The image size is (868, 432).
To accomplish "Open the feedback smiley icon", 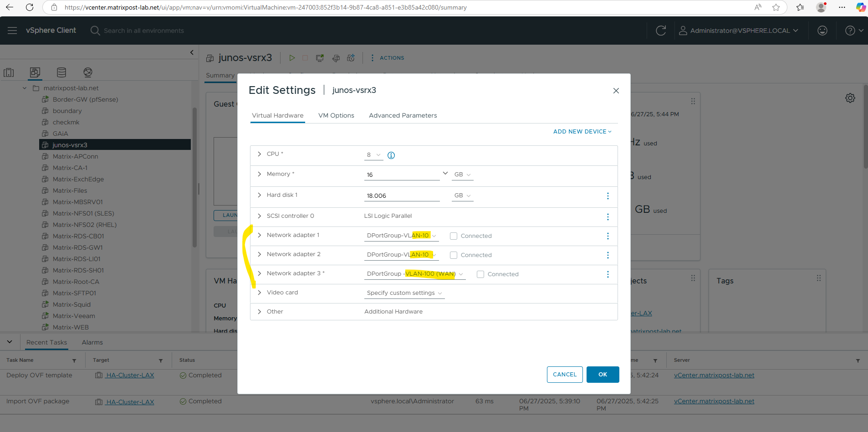I will (x=822, y=31).
